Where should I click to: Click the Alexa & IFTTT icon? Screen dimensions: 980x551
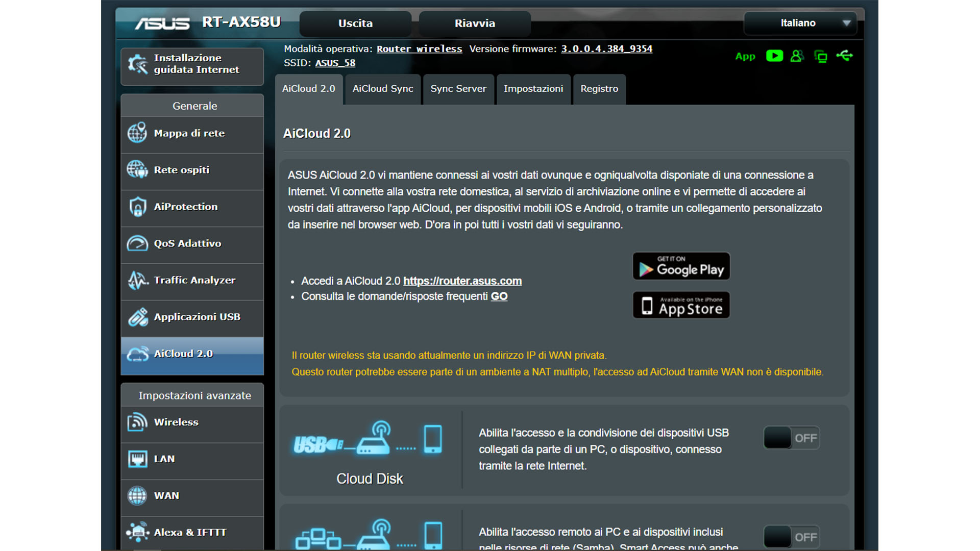coord(137,532)
